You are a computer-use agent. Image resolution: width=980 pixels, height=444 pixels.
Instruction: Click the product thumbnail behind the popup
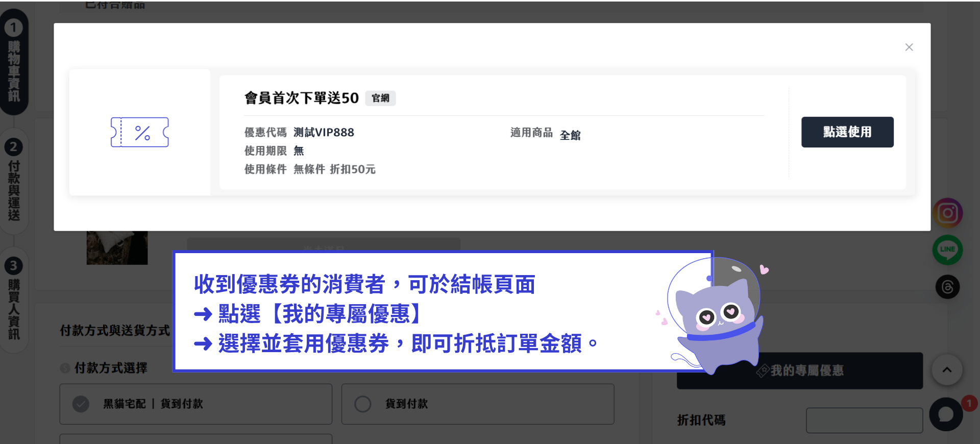(117, 248)
